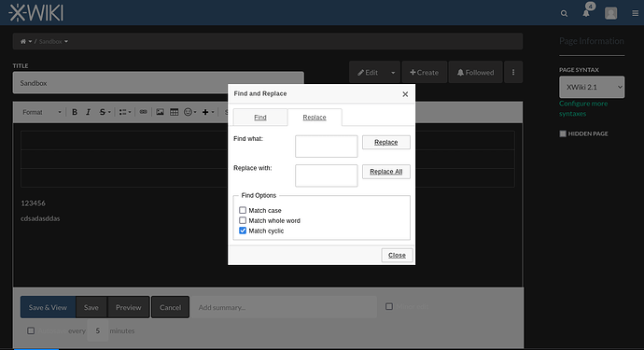Click the Cancel button
The image size is (644, 350).
pos(170,307)
